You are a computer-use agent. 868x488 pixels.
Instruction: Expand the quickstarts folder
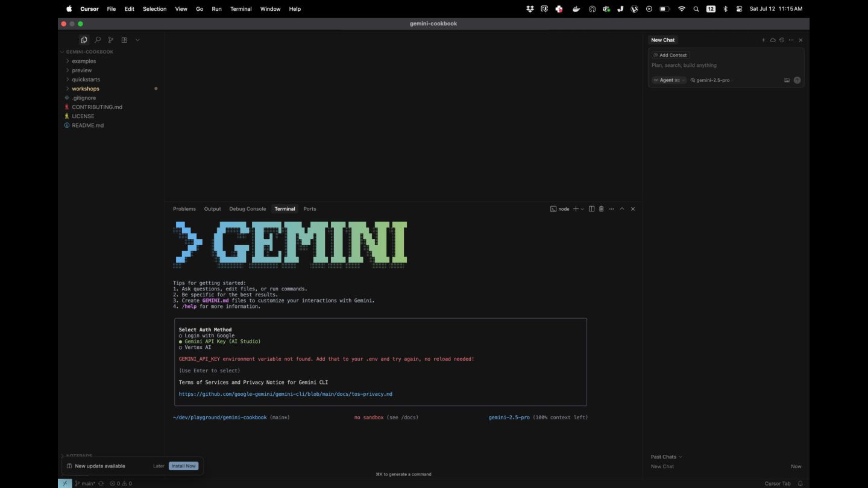click(86, 80)
